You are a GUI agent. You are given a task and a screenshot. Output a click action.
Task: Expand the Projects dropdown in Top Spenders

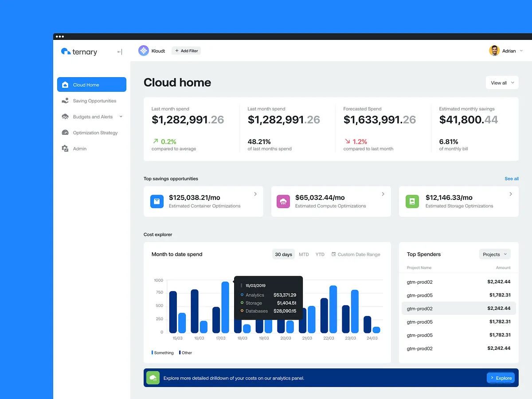(495, 254)
